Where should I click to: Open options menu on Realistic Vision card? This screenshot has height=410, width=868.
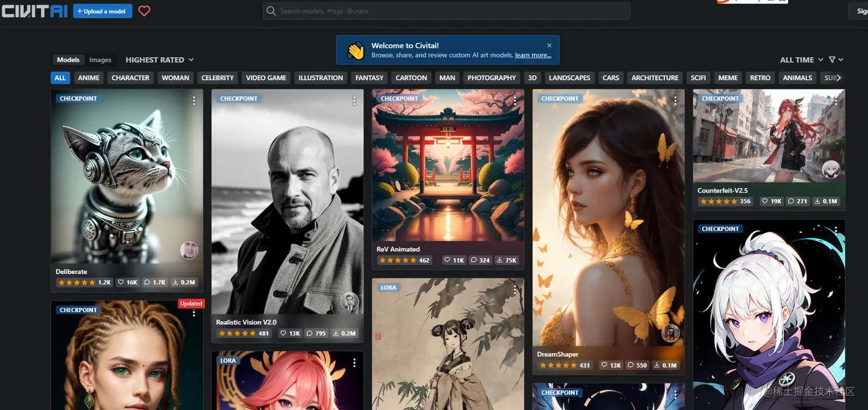354,101
